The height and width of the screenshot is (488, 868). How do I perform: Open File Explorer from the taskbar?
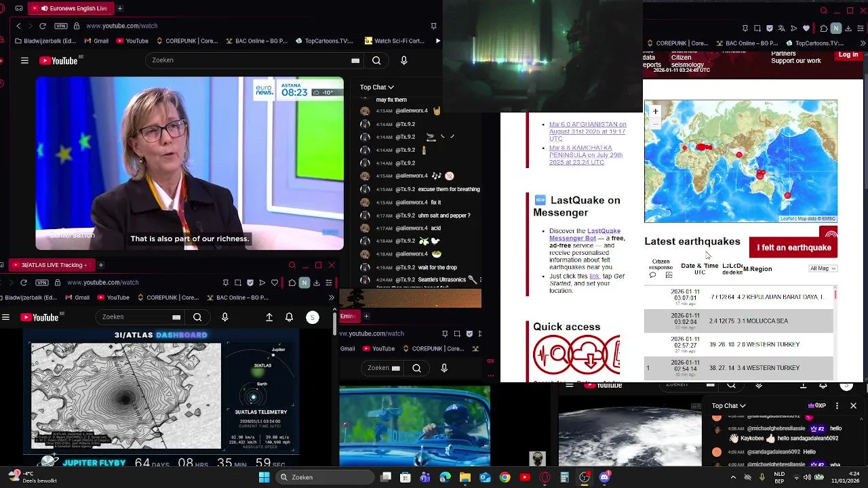pos(465,477)
